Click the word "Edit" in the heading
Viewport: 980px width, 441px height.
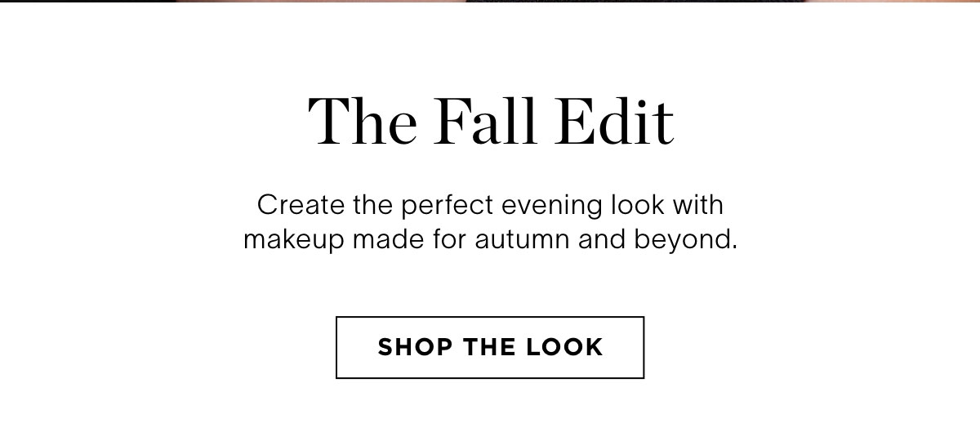(x=615, y=122)
